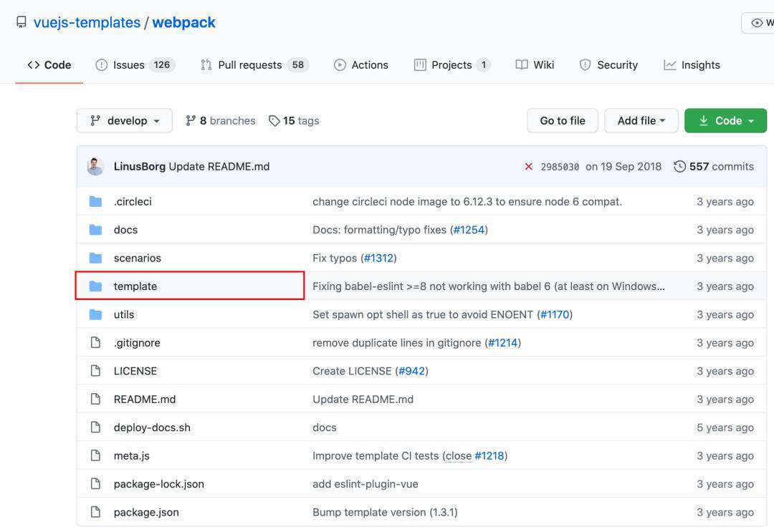
Task: Open the Issues tab label
Action: (x=129, y=65)
